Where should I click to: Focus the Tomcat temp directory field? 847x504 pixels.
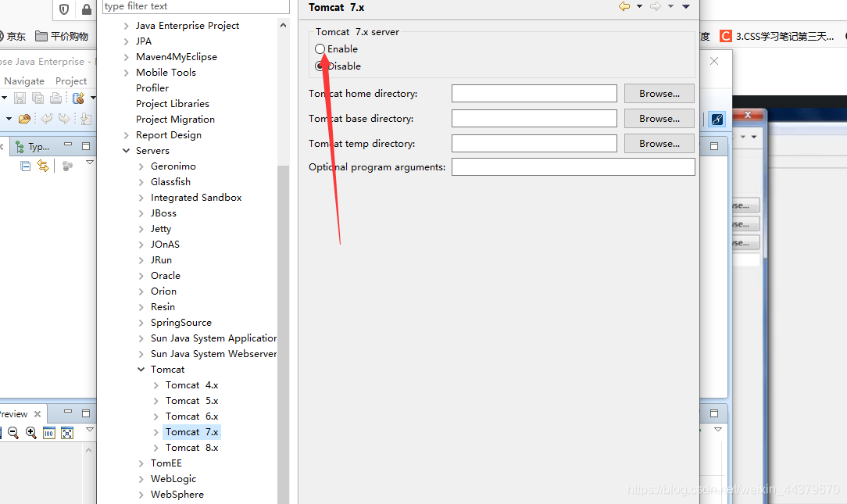pyautogui.click(x=534, y=144)
